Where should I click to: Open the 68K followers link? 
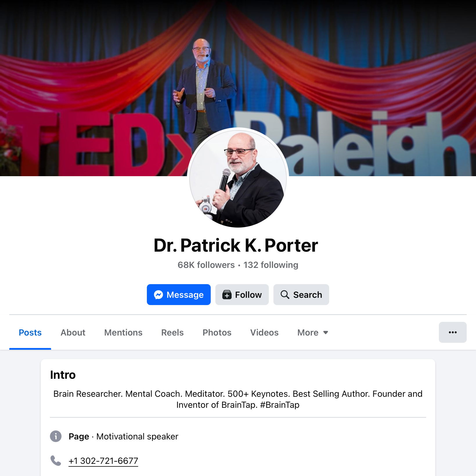pos(206,265)
